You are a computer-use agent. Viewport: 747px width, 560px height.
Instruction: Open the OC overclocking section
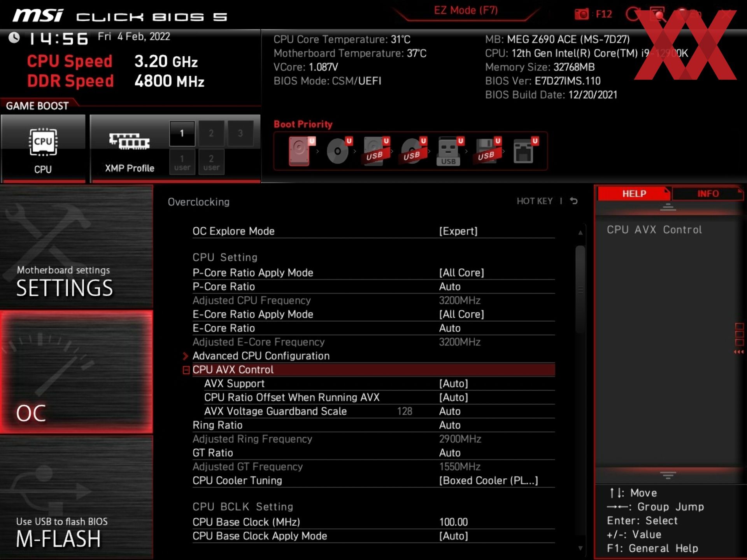(76, 372)
